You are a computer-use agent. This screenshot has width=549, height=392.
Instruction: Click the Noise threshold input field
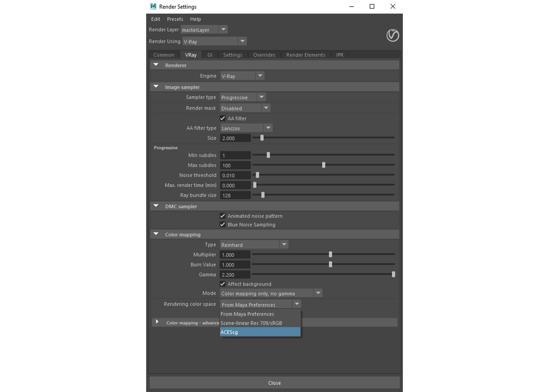(235, 175)
